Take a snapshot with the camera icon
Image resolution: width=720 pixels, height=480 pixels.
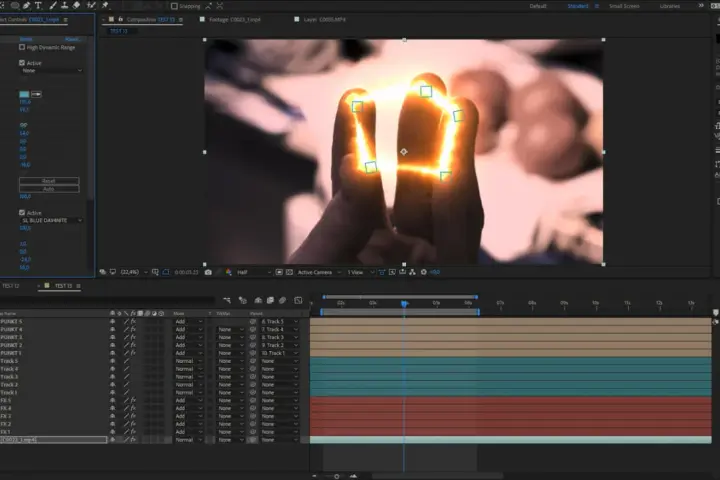point(208,272)
